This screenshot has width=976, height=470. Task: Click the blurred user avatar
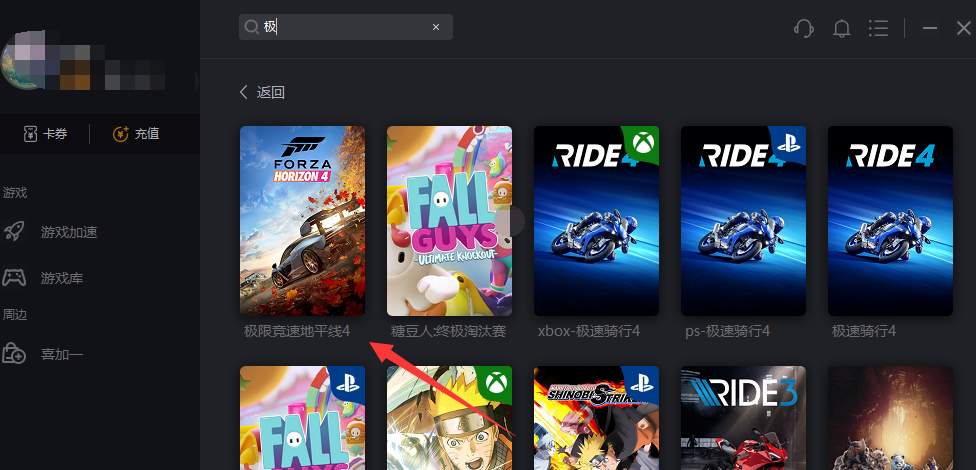pyautogui.click(x=22, y=59)
